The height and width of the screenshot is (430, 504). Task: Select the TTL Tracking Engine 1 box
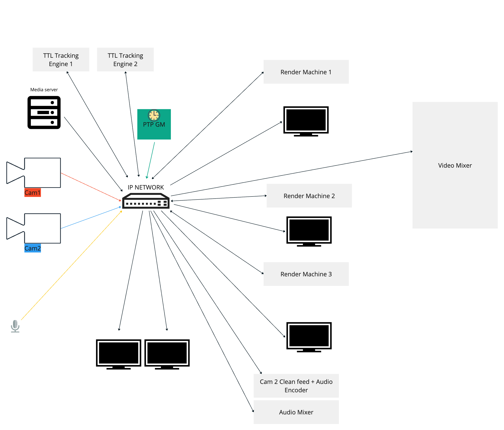pos(61,60)
